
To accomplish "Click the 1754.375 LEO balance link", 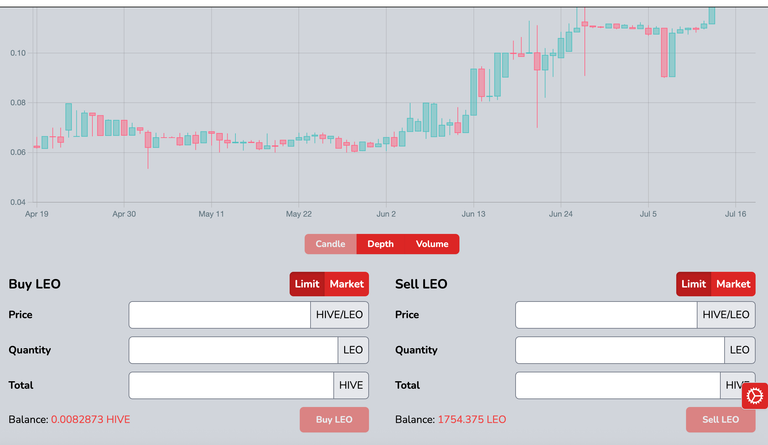I will click(472, 420).
